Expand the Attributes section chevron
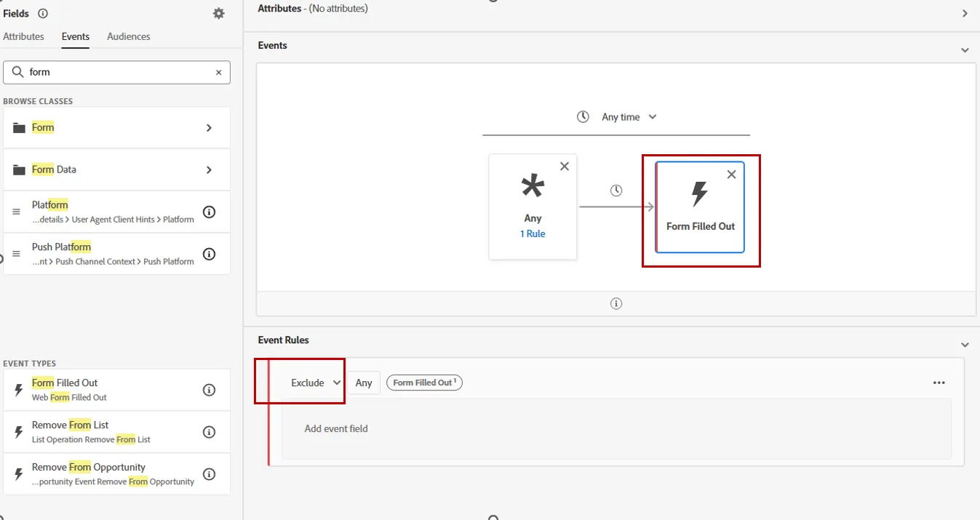The height and width of the screenshot is (520, 980). [965, 13]
